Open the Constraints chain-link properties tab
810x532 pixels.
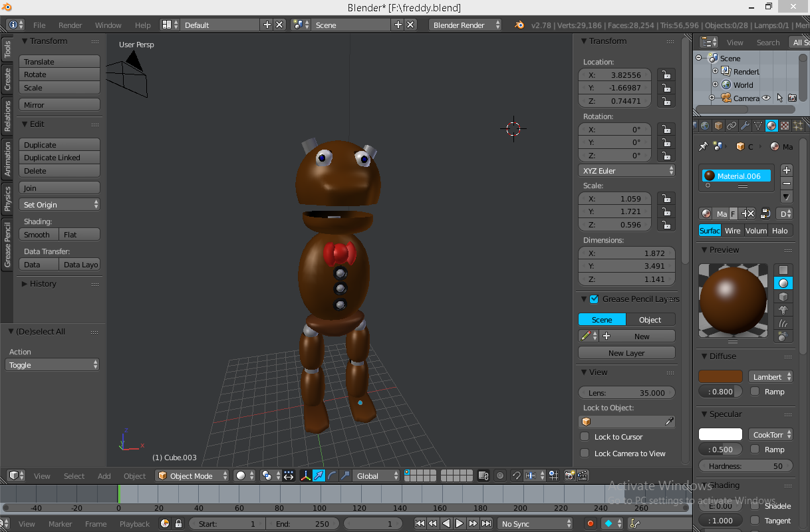732,126
